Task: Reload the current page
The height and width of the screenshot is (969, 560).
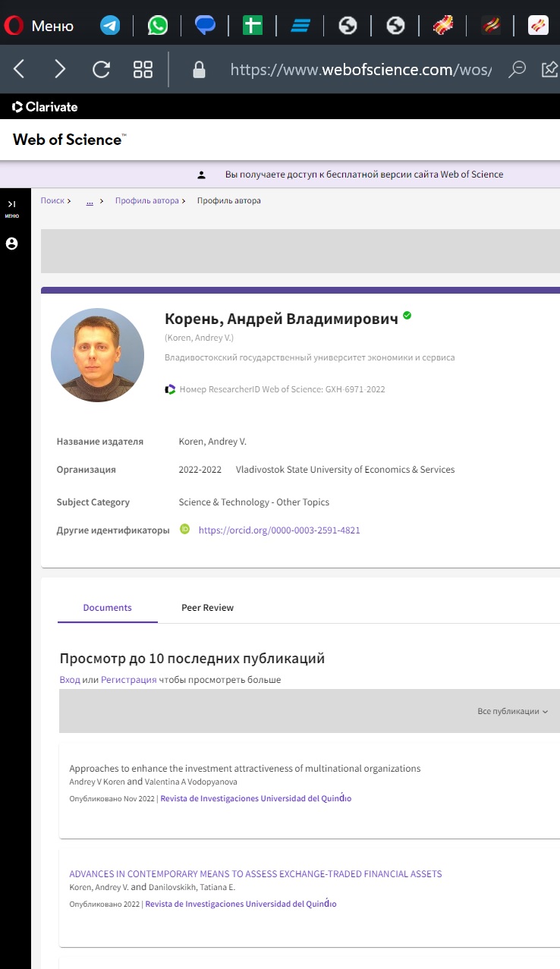Action: coord(101,70)
